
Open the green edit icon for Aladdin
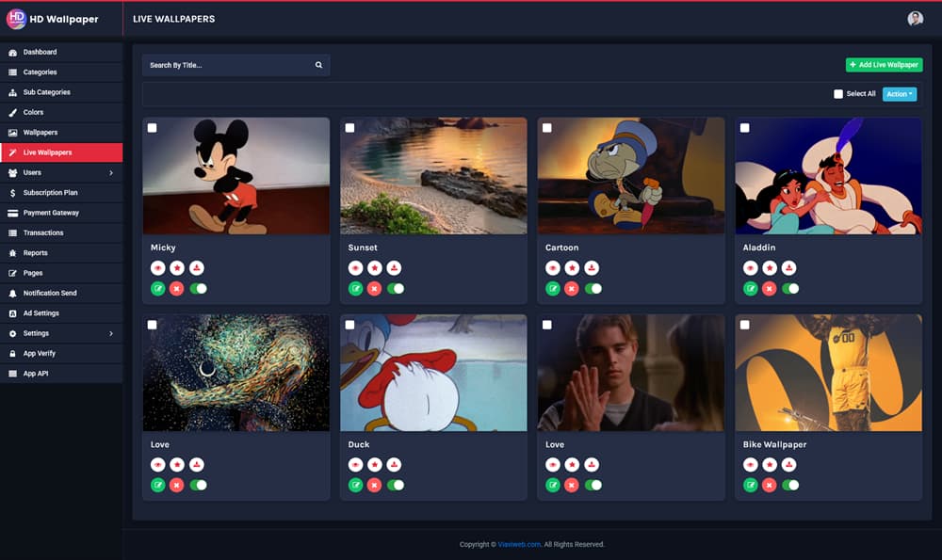pyautogui.click(x=751, y=289)
